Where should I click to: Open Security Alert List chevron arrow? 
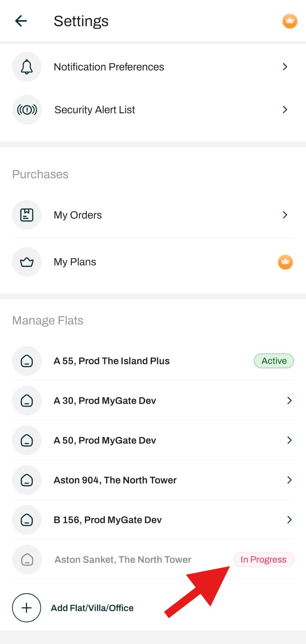pos(285,109)
